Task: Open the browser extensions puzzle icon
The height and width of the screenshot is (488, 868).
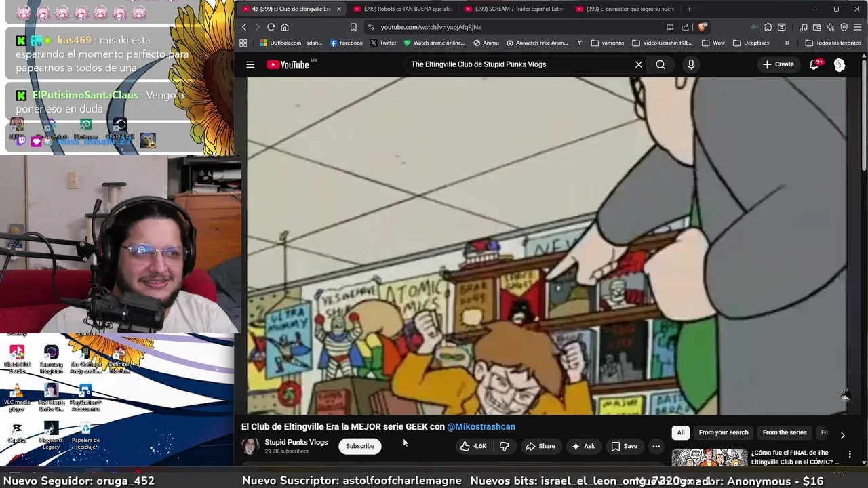Action: (x=768, y=27)
